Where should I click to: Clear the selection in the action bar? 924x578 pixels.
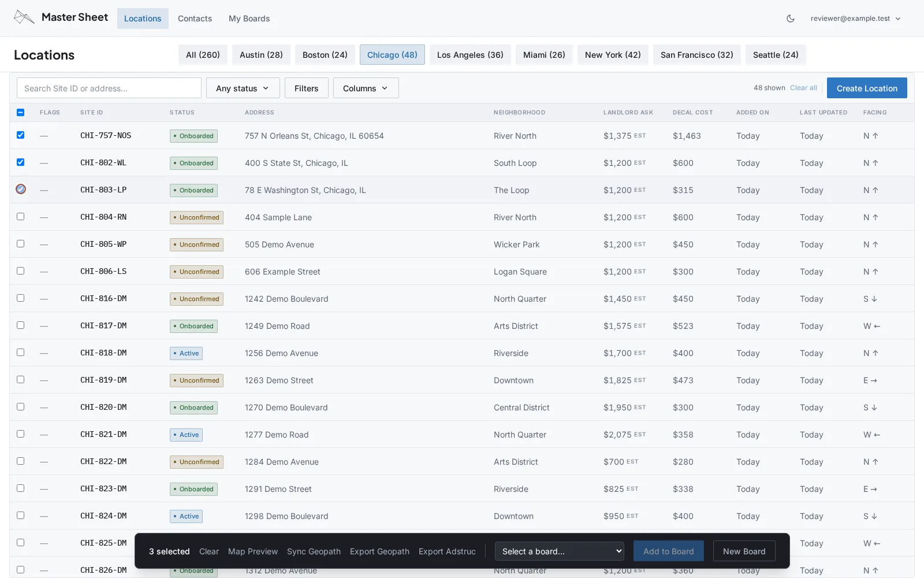click(209, 551)
